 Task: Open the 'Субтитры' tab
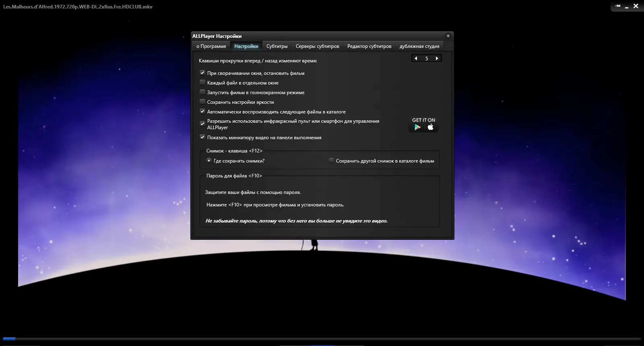point(277,46)
